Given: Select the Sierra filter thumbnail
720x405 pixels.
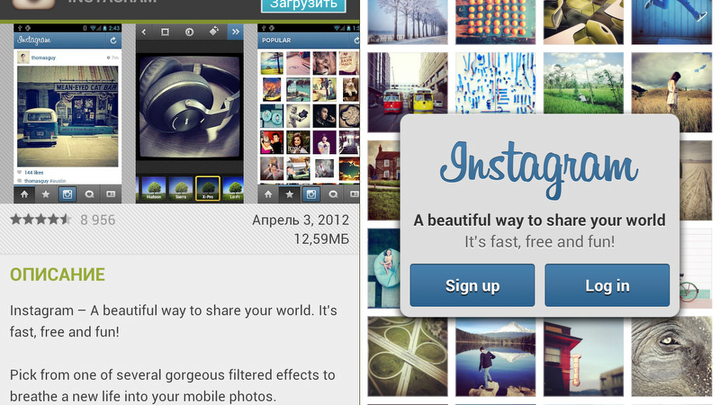Looking at the screenshot, I should [x=181, y=189].
